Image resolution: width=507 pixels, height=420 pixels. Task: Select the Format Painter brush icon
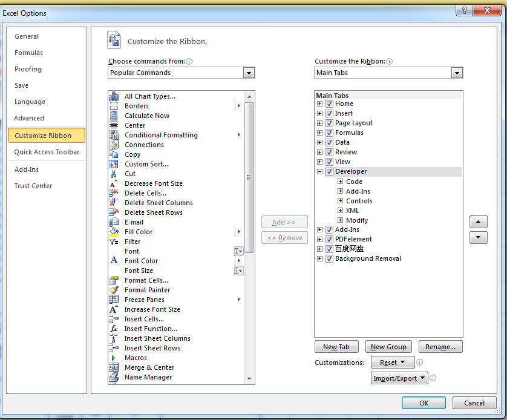pyautogui.click(x=114, y=290)
